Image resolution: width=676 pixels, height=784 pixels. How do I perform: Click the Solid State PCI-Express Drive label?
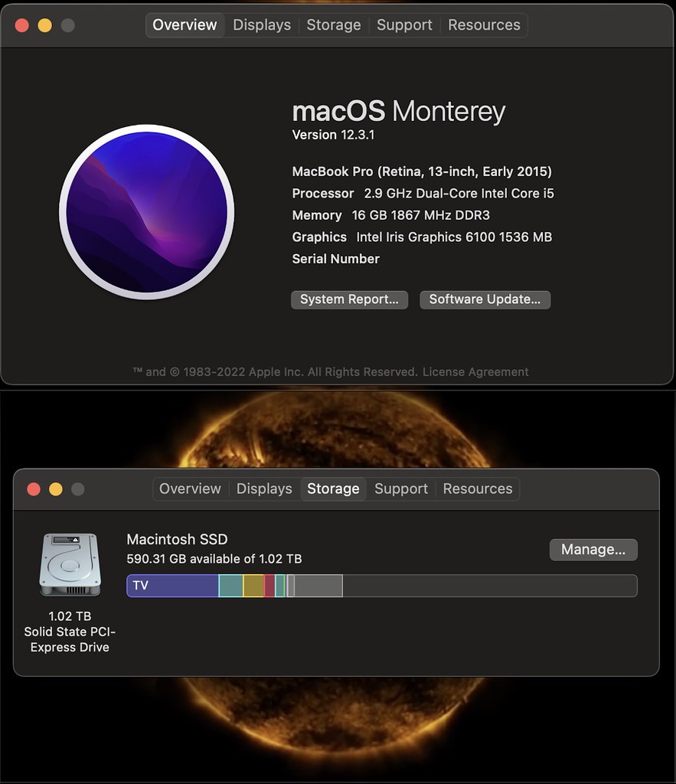pyautogui.click(x=70, y=639)
